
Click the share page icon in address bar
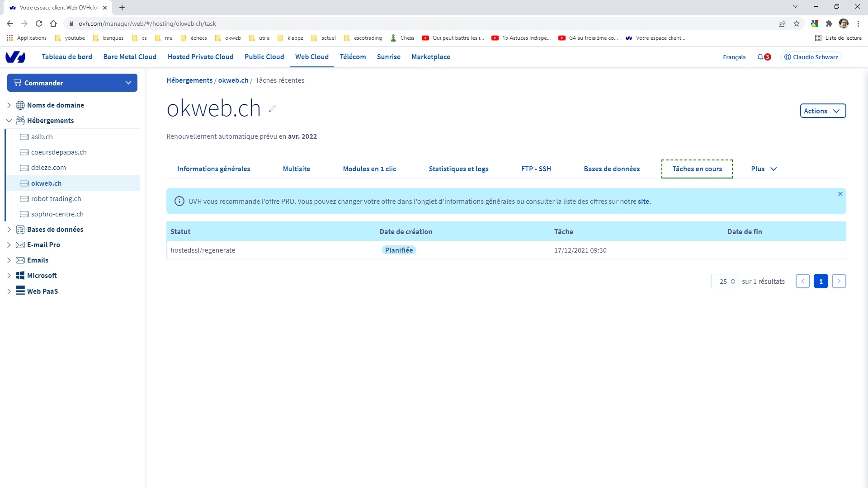(x=782, y=23)
